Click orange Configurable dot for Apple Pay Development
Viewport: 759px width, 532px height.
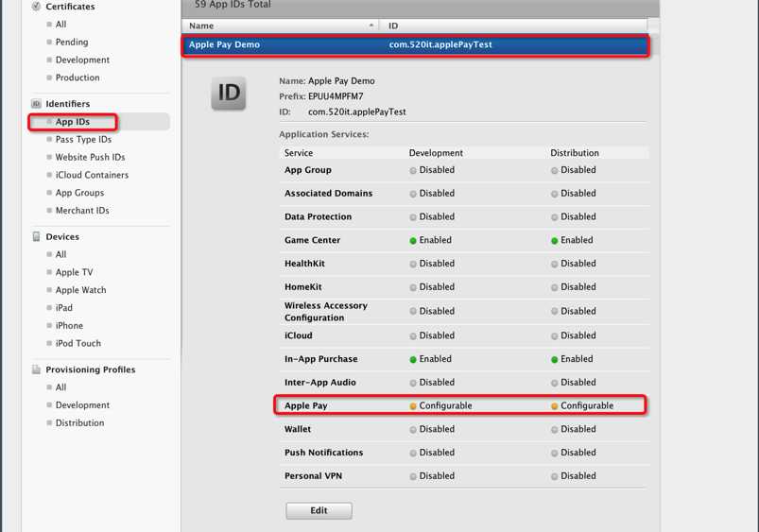(x=413, y=406)
